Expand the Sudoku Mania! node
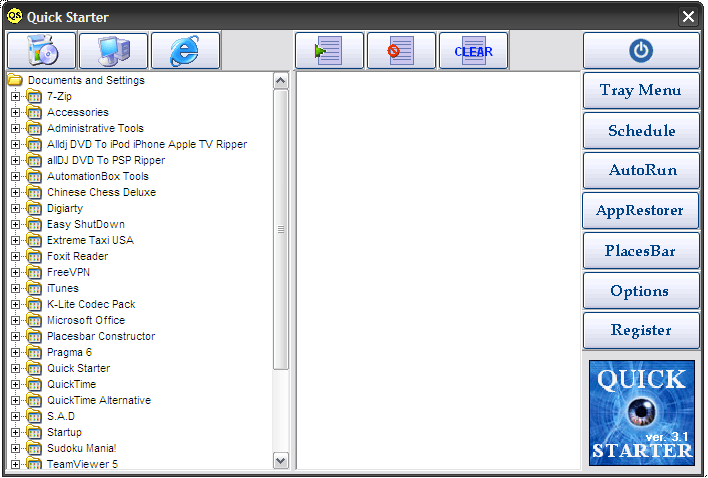The image size is (708, 478). 15,448
